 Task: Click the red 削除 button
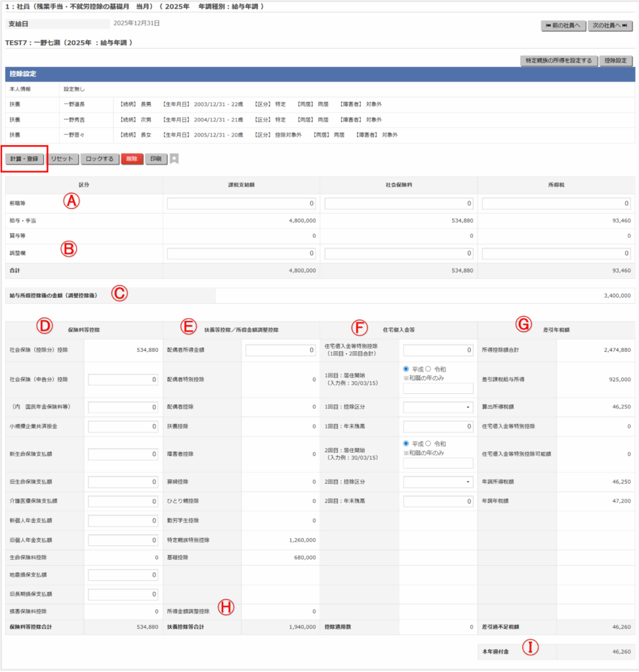pyautogui.click(x=132, y=159)
